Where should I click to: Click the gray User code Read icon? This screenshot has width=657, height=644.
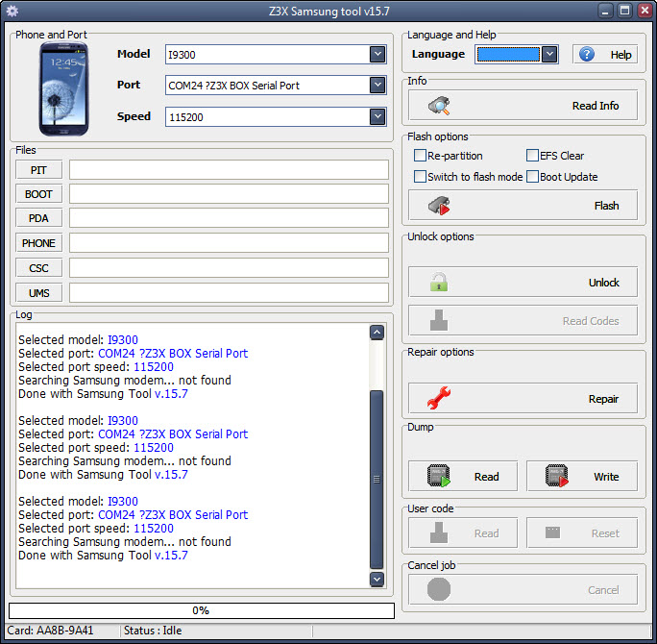pos(439,533)
